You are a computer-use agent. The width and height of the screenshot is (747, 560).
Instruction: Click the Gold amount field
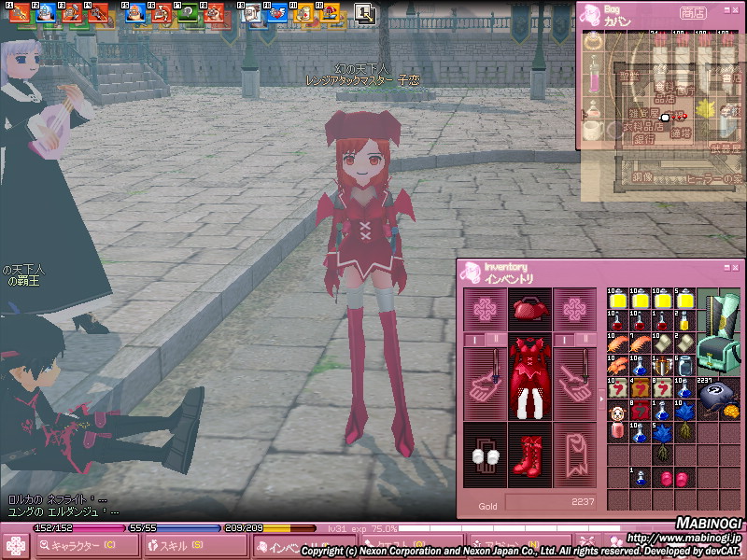click(551, 502)
